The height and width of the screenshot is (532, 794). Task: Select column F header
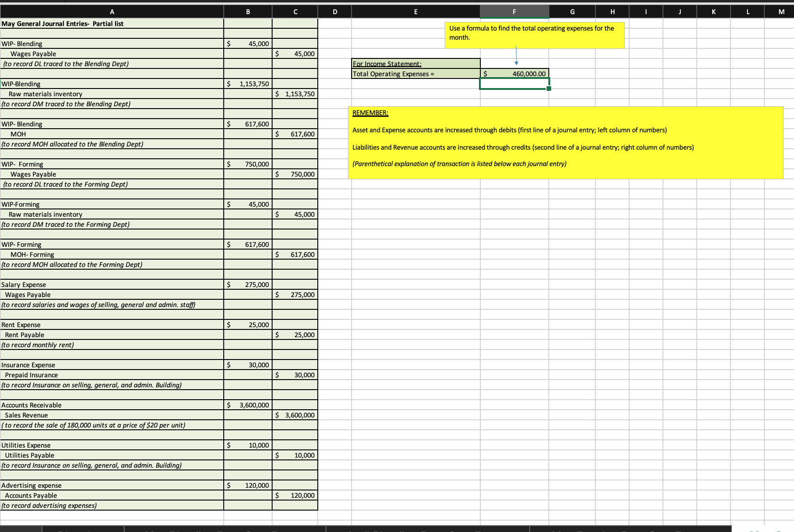point(514,11)
